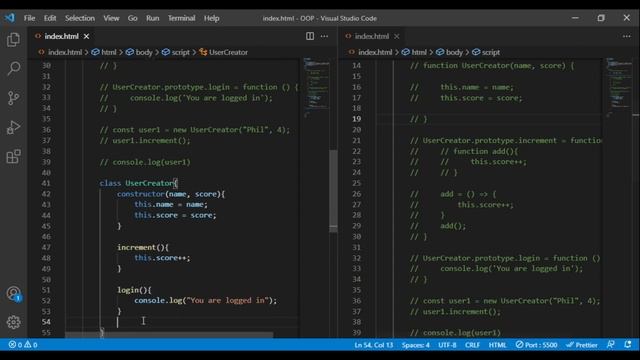The image size is (640, 360).
Task: Open the Run menu
Action: 153,18
